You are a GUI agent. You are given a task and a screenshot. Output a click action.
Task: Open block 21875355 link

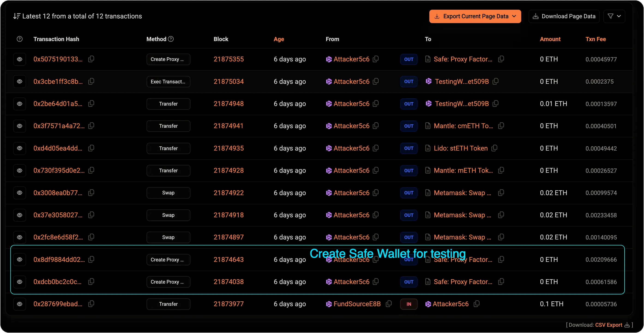[229, 59]
